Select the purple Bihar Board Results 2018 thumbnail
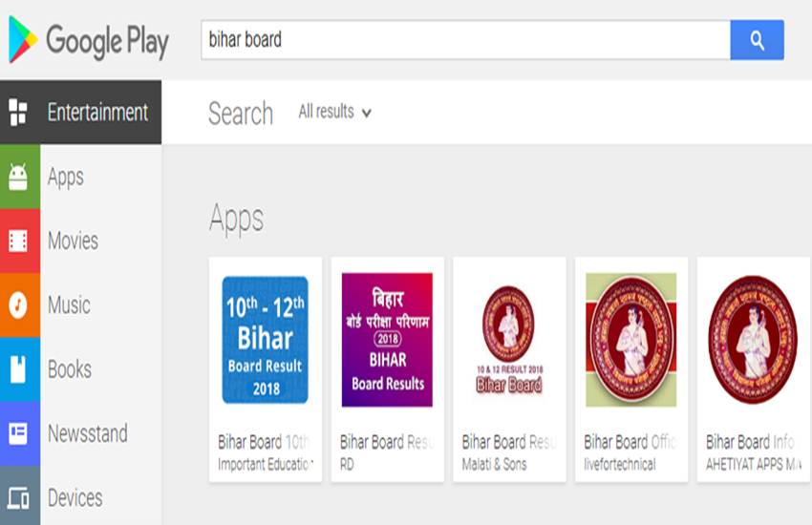812x525 pixels. pos(387,340)
